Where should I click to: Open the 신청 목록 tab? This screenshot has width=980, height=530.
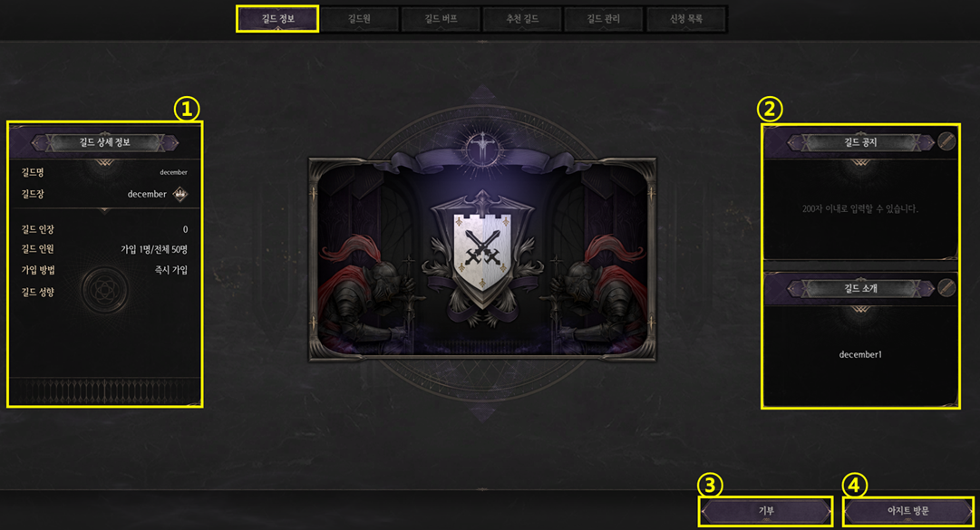pos(685,19)
